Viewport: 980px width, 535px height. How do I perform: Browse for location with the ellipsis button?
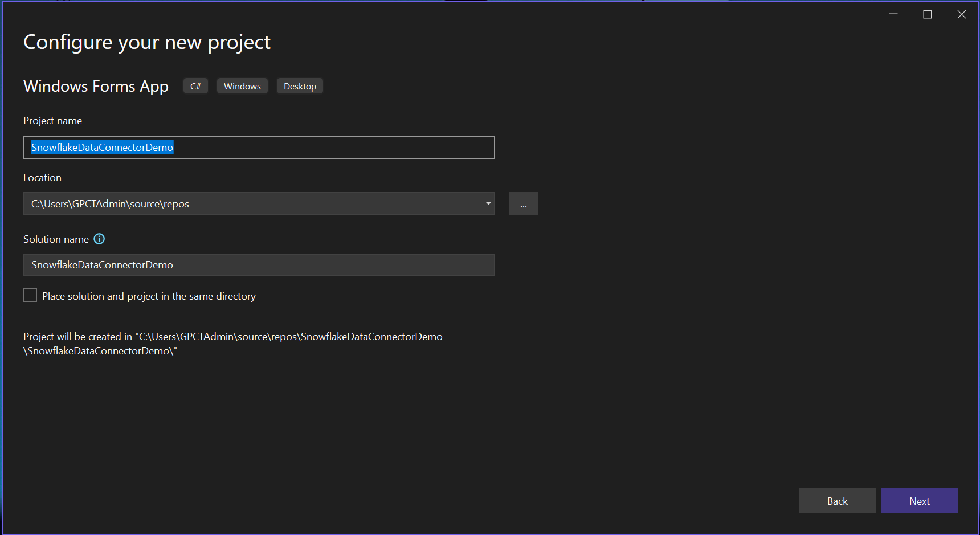(524, 203)
